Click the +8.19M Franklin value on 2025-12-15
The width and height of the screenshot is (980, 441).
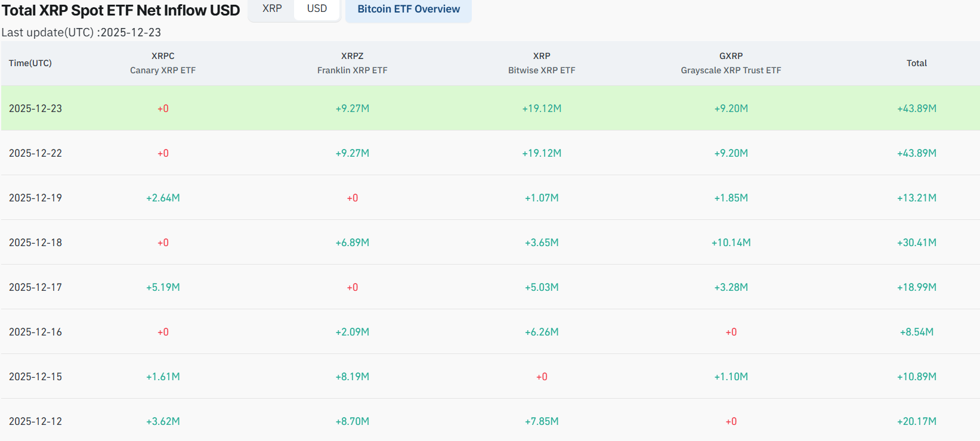click(353, 377)
